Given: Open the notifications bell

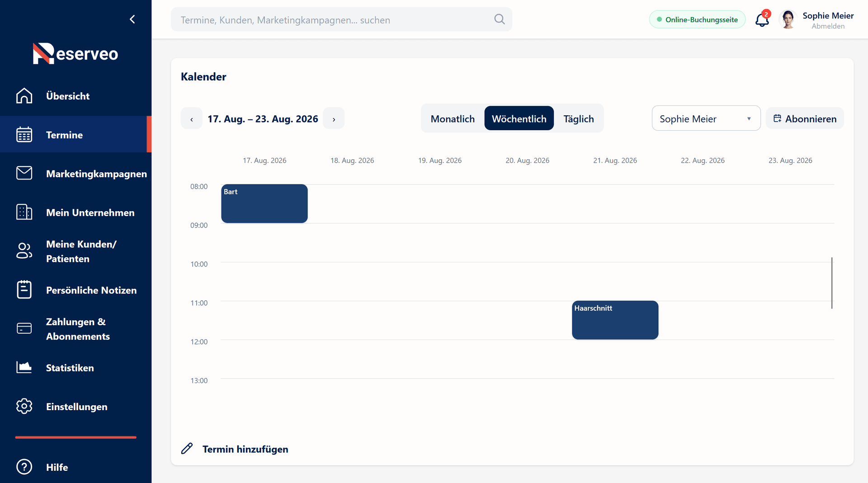Looking at the screenshot, I should [x=763, y=19].
